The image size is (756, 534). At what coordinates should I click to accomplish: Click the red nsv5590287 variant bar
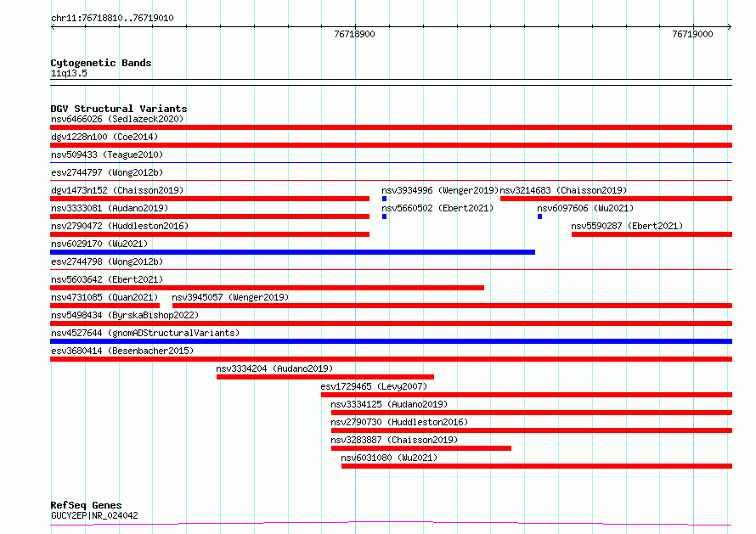[652, 234]
